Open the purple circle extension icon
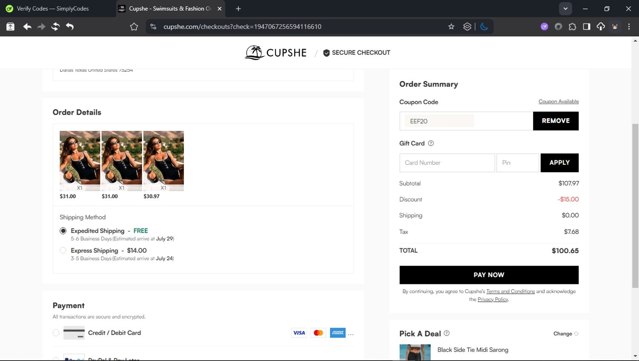The height and width of the screenshot is (361, 639). coord(544,26)
